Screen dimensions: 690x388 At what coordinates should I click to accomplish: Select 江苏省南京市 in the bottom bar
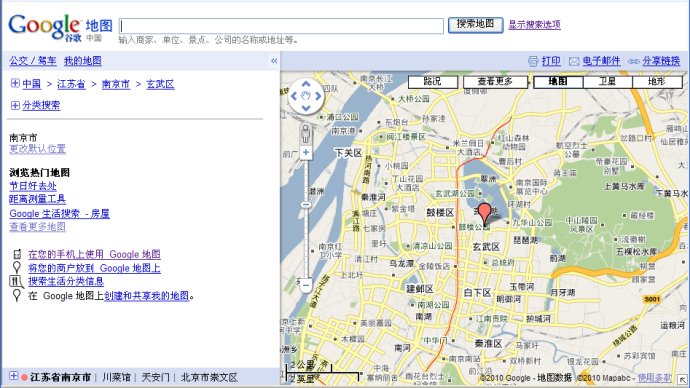pyautogui.click(x=60, y=377)
